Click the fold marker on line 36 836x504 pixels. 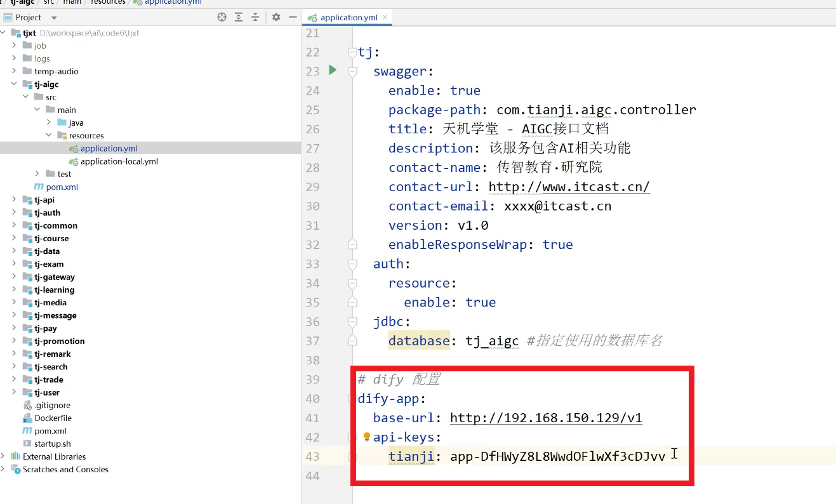point(352,322)
